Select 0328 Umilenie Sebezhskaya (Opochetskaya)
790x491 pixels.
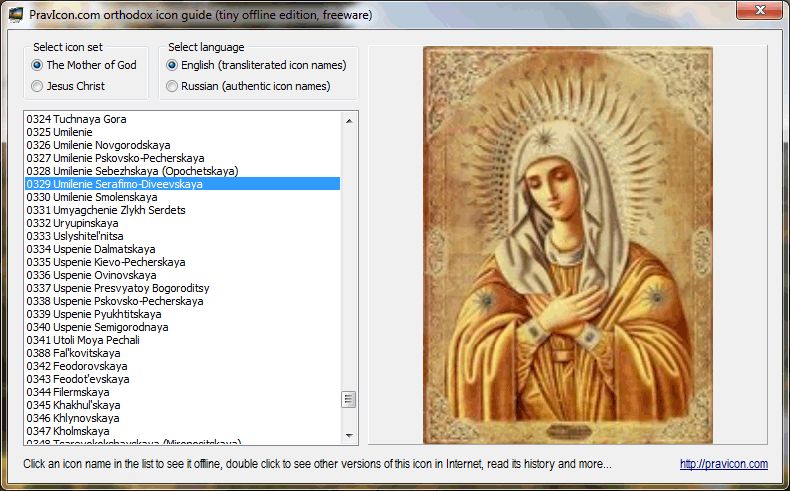(182, 171)
